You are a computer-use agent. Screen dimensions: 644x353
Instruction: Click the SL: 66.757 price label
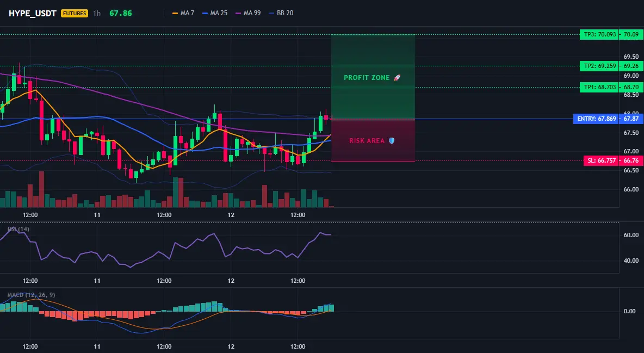click(601, 160)
